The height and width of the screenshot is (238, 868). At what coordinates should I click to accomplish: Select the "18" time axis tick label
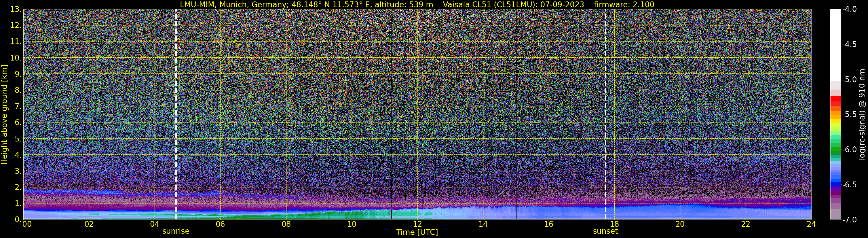tap(614, 224)
